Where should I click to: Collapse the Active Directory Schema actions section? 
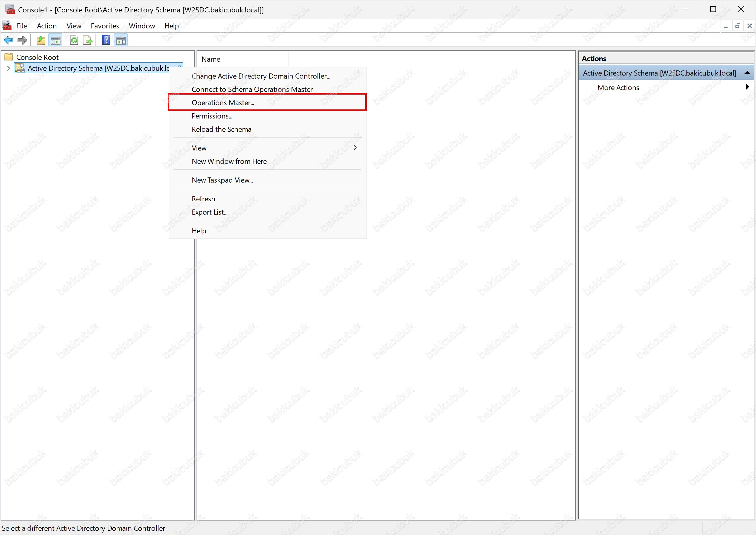[x=747, y=73]
